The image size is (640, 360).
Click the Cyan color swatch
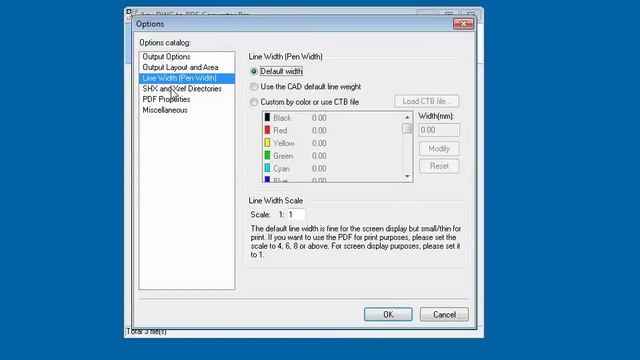coord(267,168)
